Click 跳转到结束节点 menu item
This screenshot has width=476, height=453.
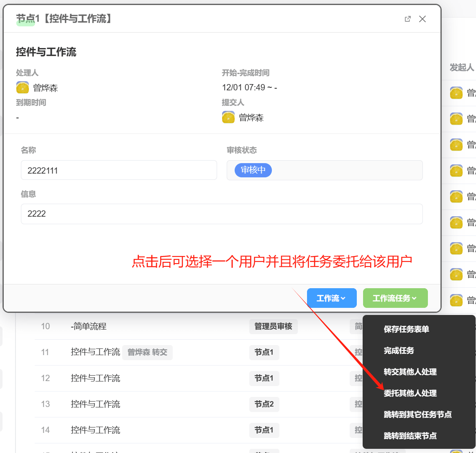(x=410, y=436)
